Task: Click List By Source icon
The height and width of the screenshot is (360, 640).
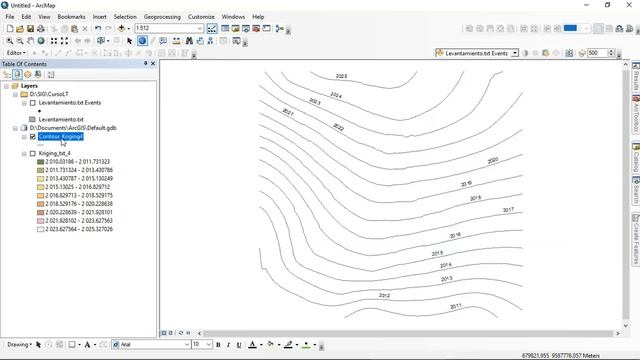Action: coord(17,75)
